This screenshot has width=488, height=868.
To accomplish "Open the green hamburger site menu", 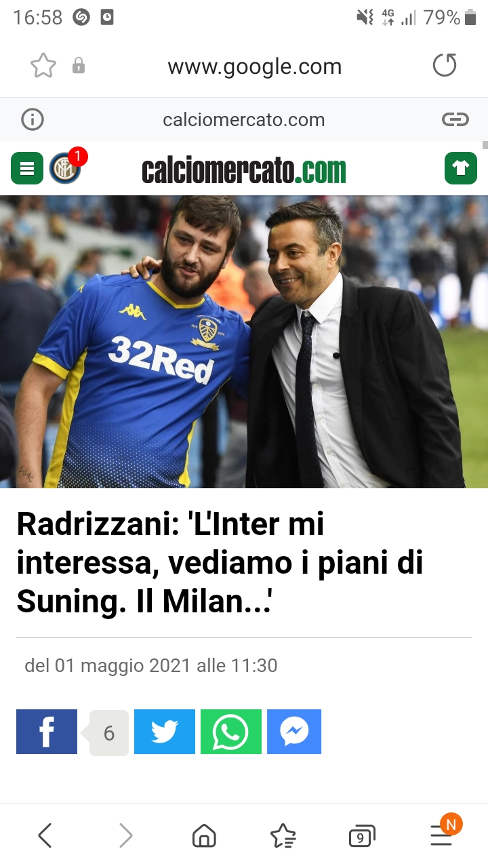I will point(27,168).
